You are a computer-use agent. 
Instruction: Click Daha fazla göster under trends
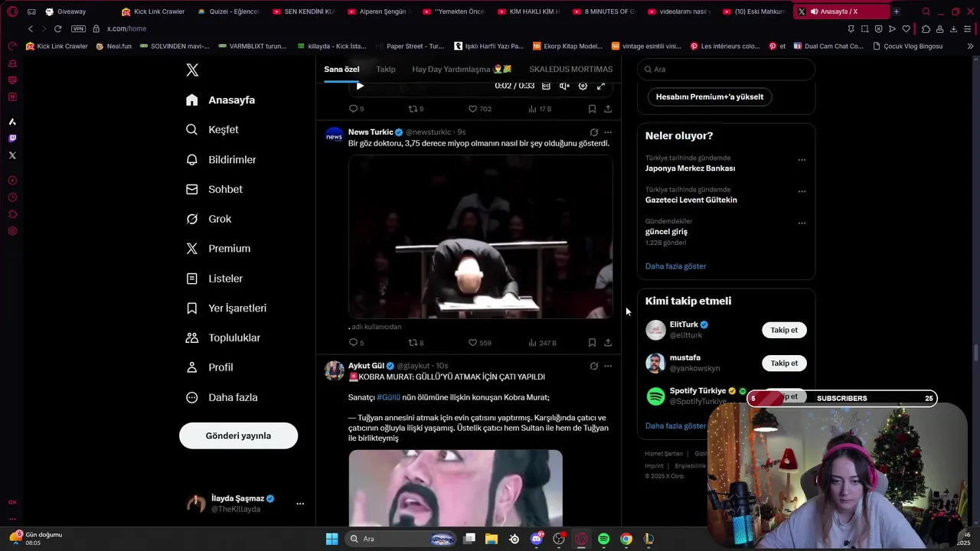[x=675, y=266]
